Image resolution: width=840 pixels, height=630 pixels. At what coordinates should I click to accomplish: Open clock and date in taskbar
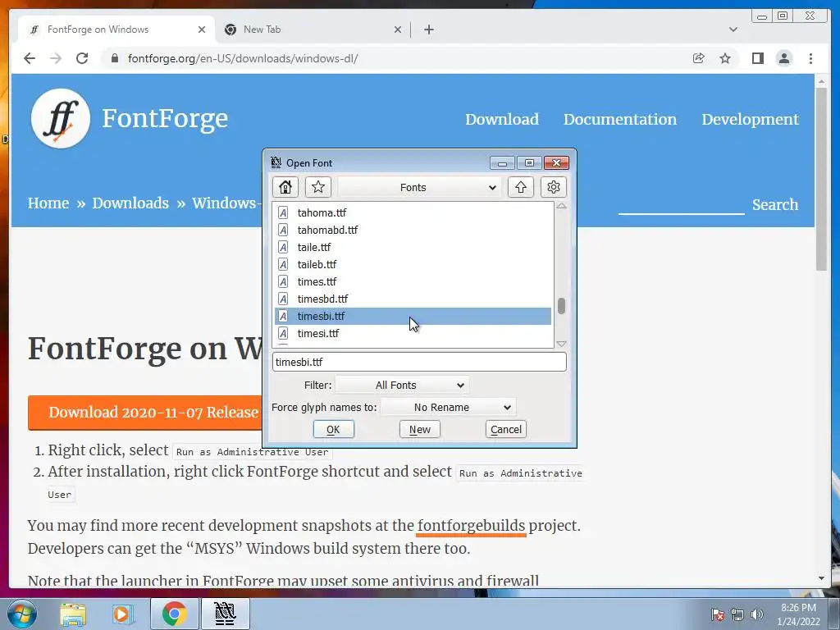798,614
